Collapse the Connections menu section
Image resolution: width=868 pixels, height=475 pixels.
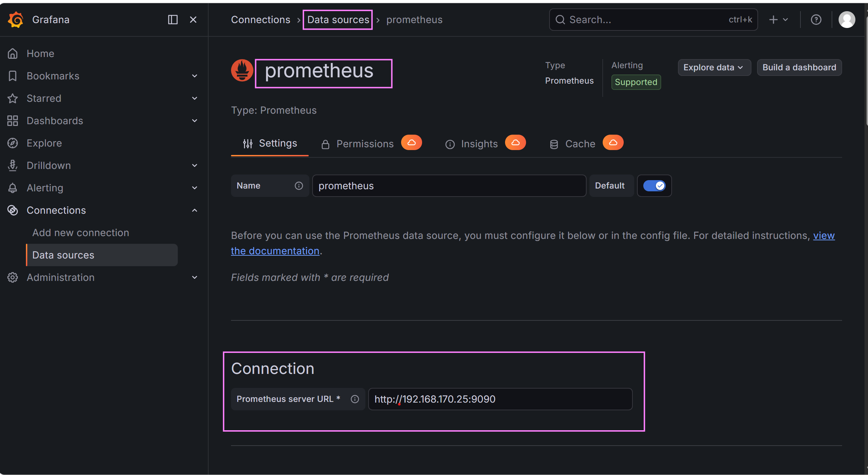coord(195,210)
